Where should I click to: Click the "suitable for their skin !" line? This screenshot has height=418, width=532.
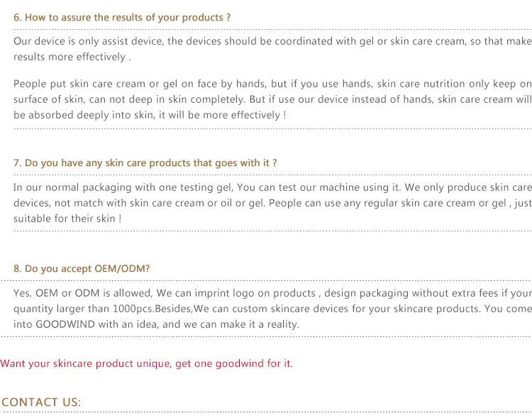coord(67,219)
